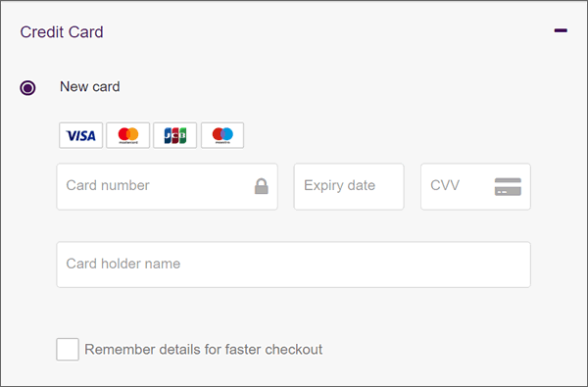Click the CVV placeholder text
This screenshot has width=588, height=387.
pos(445,185)
